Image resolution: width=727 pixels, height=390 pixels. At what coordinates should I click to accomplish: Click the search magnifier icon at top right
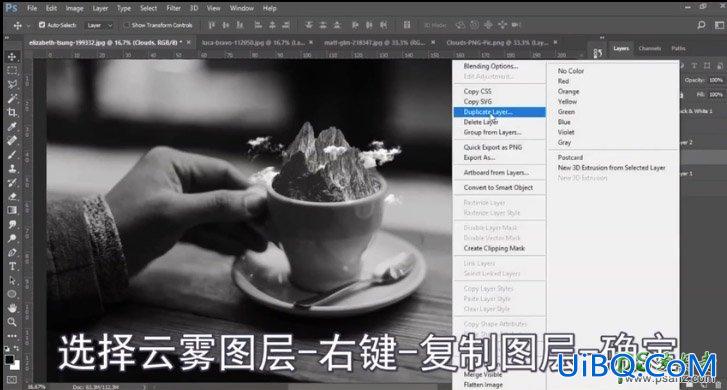701,25
